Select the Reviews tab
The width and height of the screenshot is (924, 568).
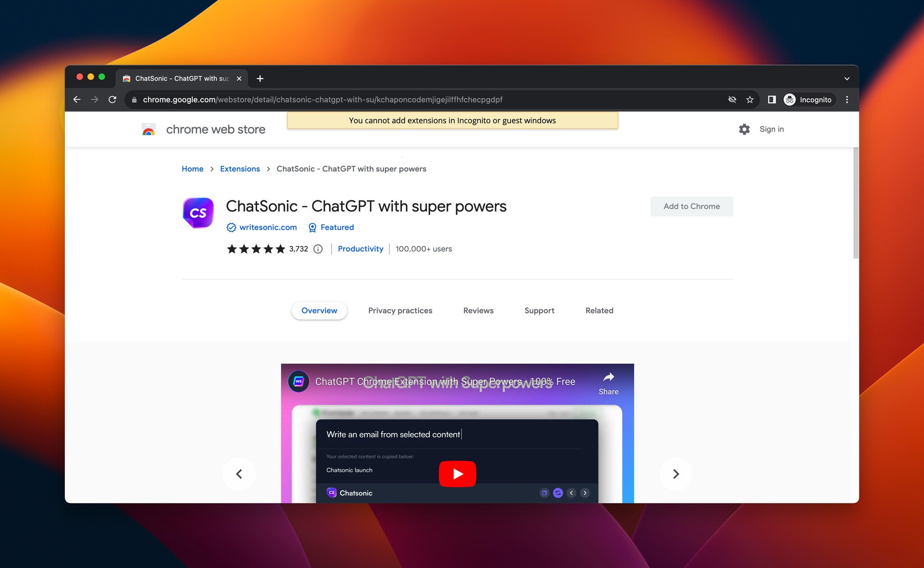478,310
